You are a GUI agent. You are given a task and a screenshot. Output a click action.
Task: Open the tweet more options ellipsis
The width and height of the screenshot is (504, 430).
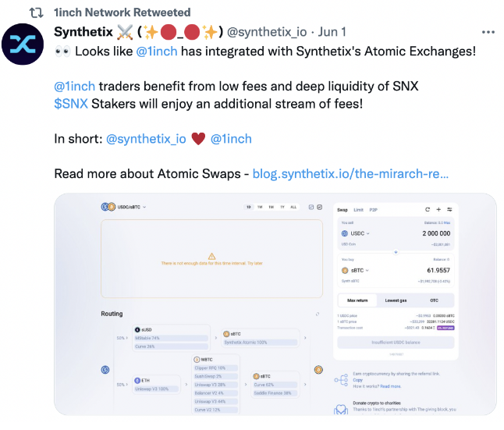pos(488,32)
